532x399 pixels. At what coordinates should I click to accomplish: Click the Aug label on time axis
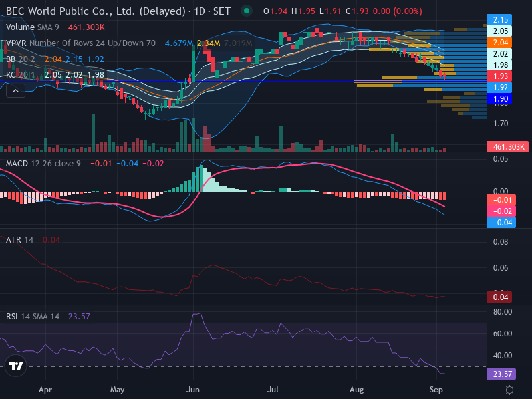click(x=356, y=390)
